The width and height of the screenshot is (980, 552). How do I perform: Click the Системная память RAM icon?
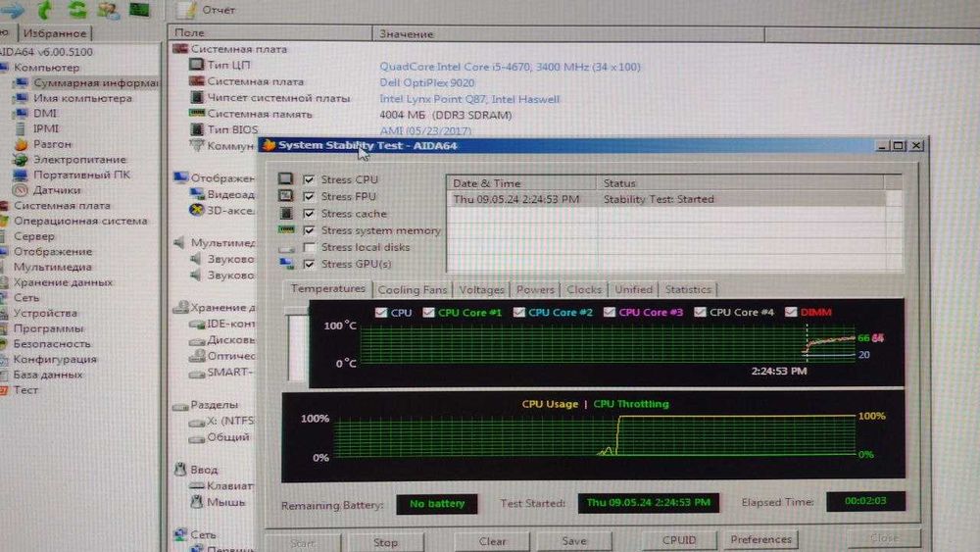197,113
